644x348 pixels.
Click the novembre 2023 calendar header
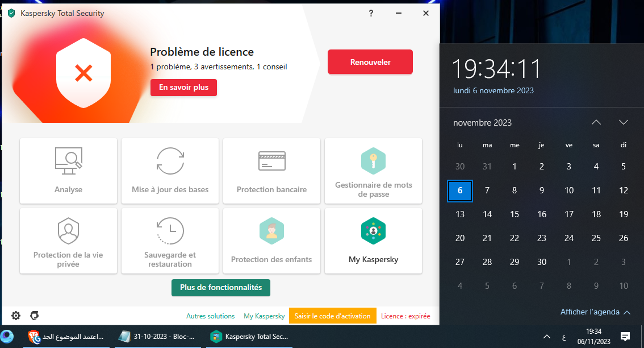(482, 123)
